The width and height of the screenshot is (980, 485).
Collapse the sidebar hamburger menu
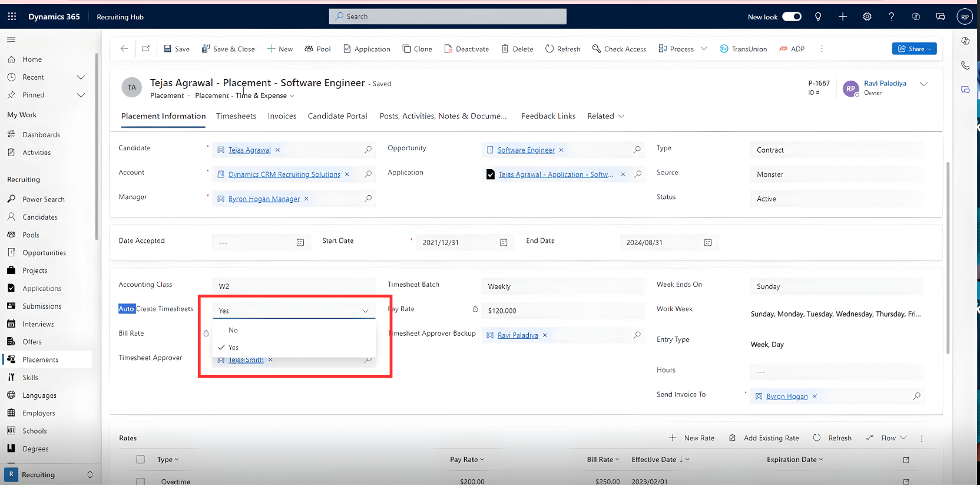coord(11,39)
